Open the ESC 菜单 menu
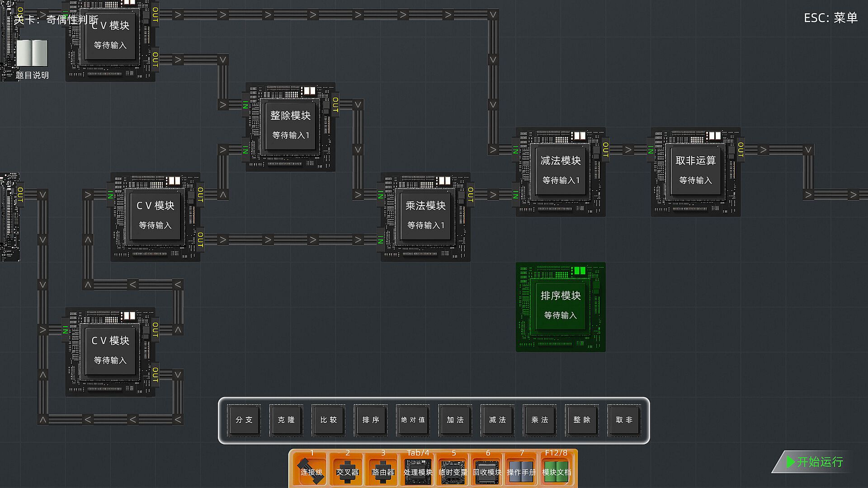The height and width of the screenshot is (488, 868). [830, 18]
